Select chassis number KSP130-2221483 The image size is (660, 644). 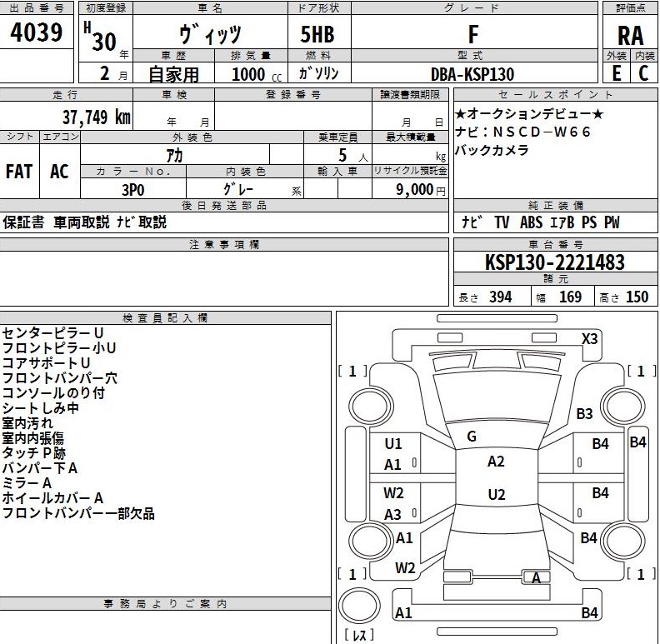pos(555,263)
